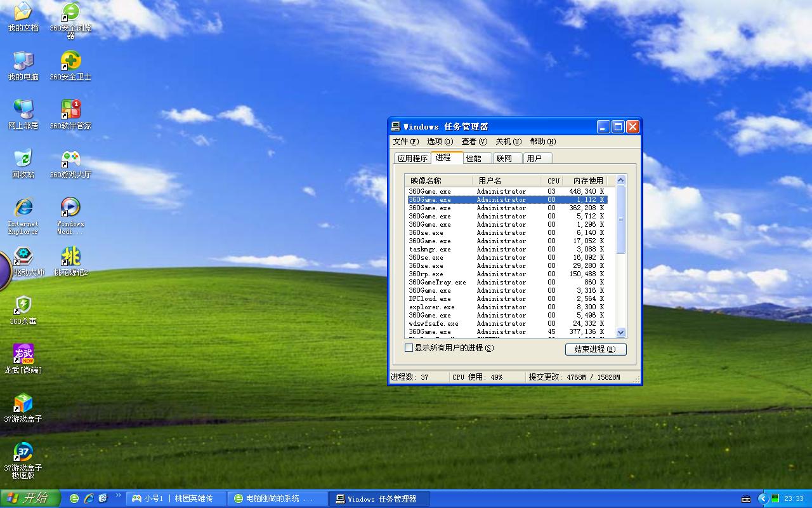This screenshot has height=508, width=812.
Task: Select the 360杀毒 antivirus icon
Action: click(x=23, y=311)
